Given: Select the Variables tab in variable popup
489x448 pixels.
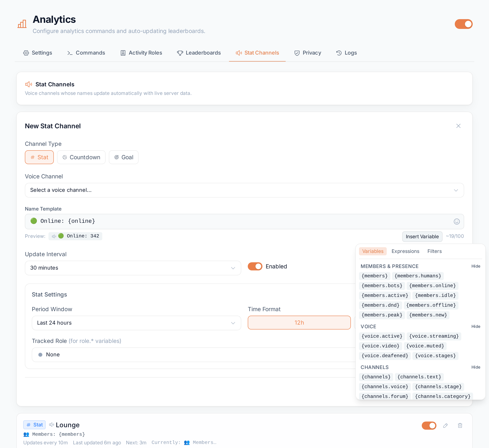Looking at the screenshot, I should pos(373,251).
